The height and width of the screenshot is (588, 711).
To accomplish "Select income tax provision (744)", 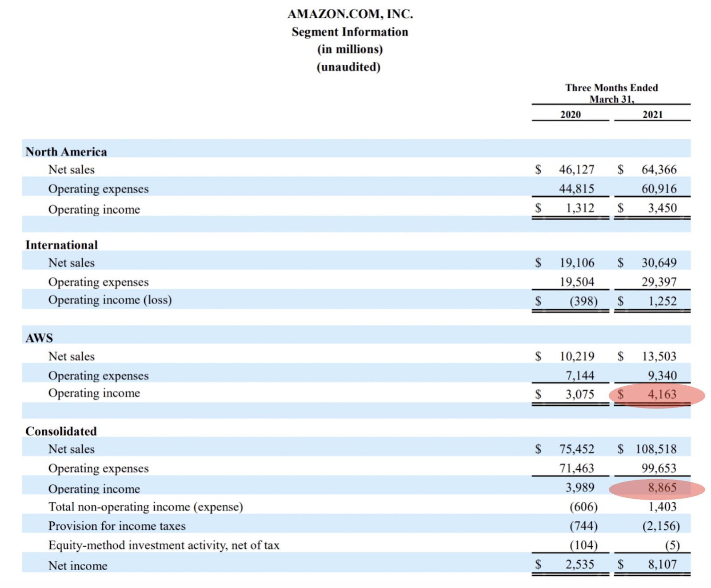I will (583, 526).
